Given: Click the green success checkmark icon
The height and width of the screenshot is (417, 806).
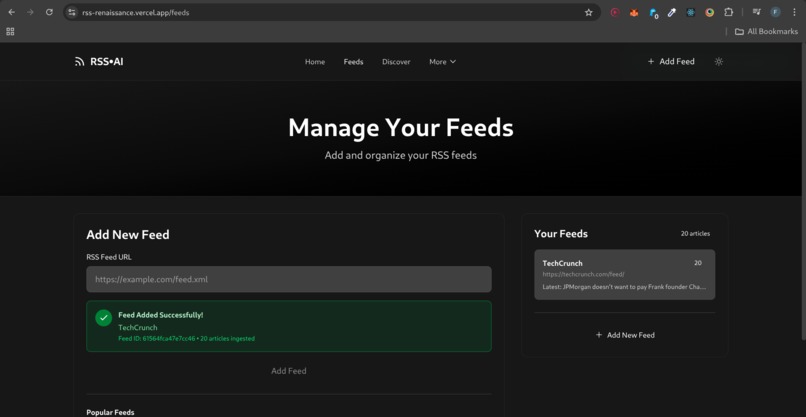Looking at the screenshot, I should [103, 318].
